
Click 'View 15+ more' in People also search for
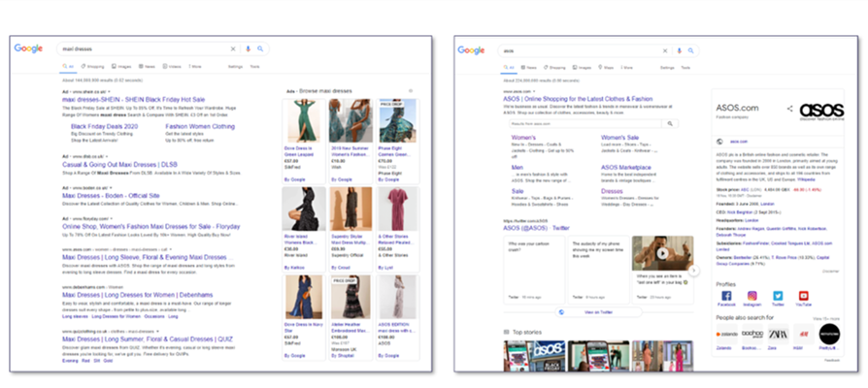(x=826, y=319)
